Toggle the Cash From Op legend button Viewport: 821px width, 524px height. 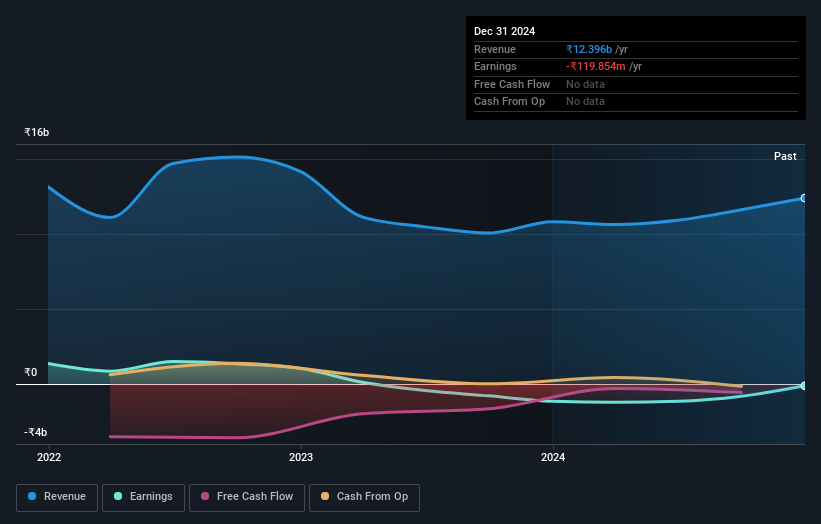[364, 497]
